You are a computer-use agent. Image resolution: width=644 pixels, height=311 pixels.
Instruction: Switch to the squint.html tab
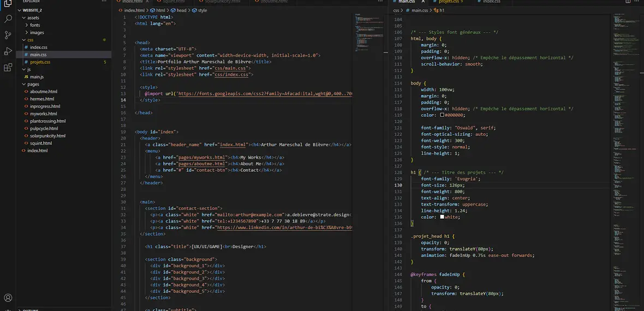tap(172, 2)
